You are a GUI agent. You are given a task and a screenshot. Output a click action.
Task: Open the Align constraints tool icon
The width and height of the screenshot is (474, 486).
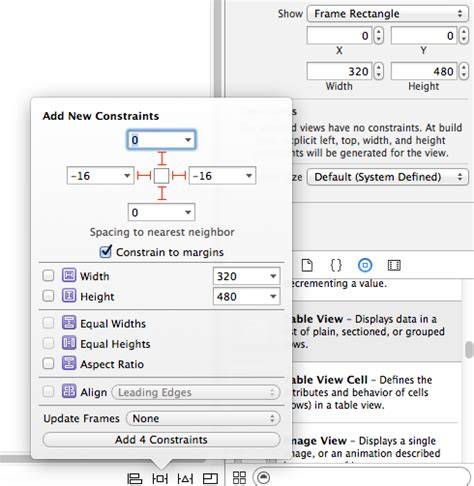(135, 479)
